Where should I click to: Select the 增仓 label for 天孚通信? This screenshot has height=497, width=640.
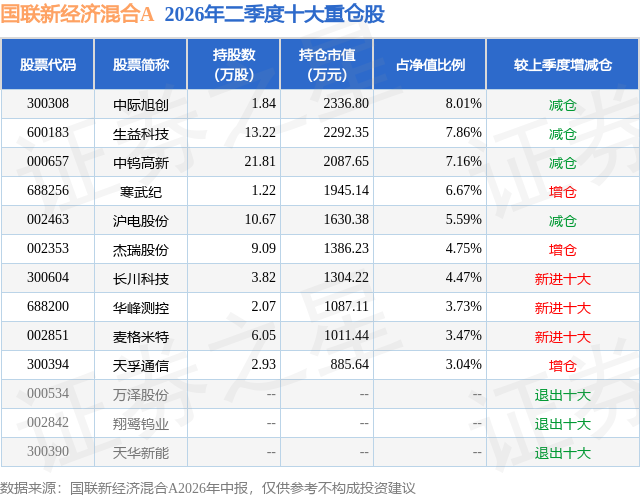[563, 366]
